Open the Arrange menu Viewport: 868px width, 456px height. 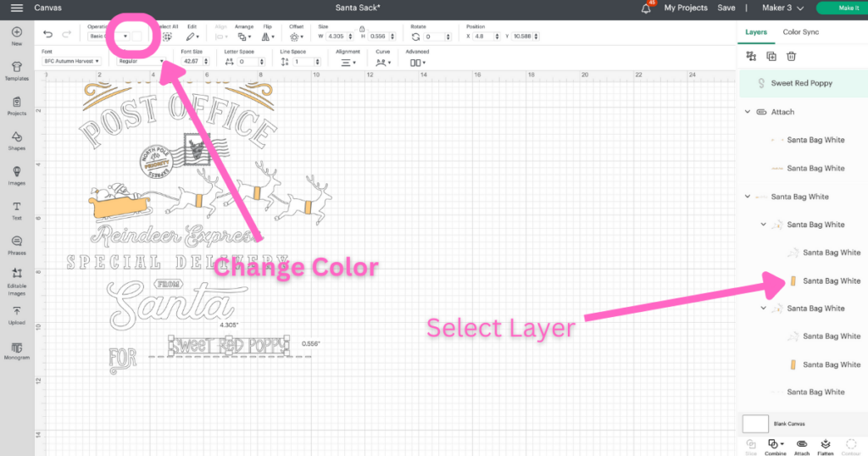(244, 36)
